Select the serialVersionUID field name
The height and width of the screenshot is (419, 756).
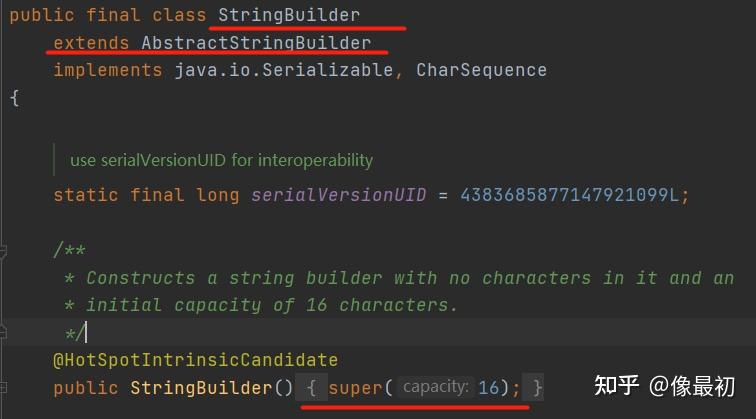click(339, 194)
